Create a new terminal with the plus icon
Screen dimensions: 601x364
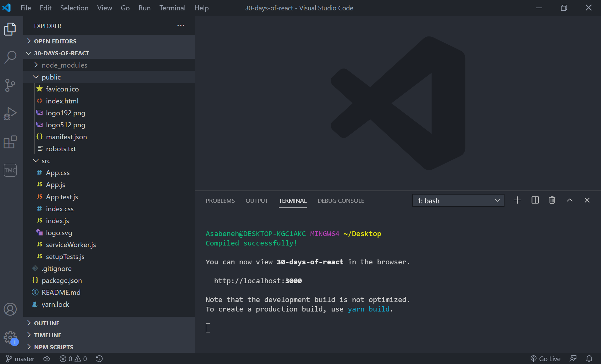517,200
